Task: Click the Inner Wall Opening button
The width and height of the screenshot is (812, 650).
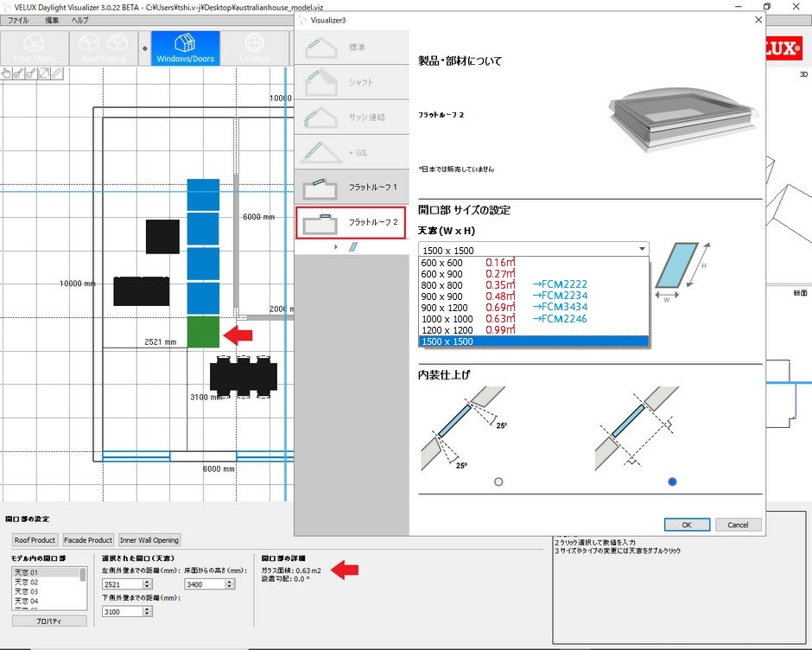Action: [149, 540]
